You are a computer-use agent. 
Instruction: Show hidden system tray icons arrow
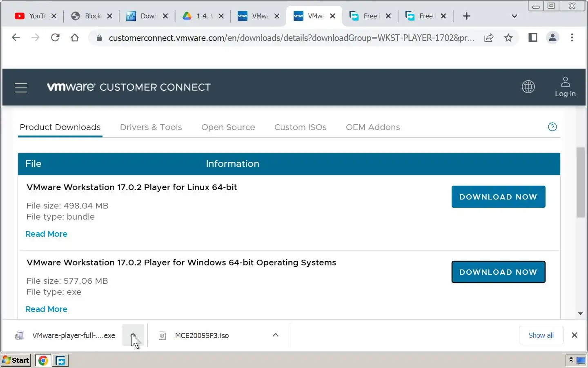pos(570,360)
